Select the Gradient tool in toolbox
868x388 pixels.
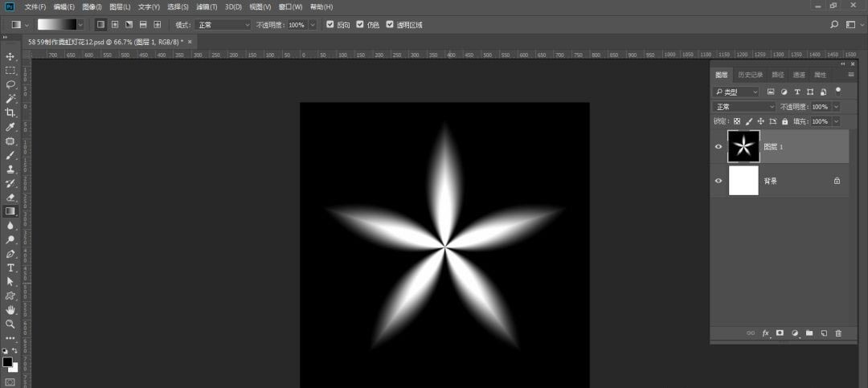pos(10,211)
